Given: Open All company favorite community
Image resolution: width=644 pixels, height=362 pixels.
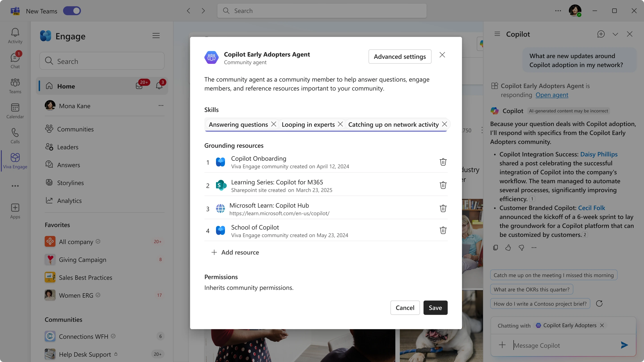Looking at the screenshot, I should (x=104, y=242).
